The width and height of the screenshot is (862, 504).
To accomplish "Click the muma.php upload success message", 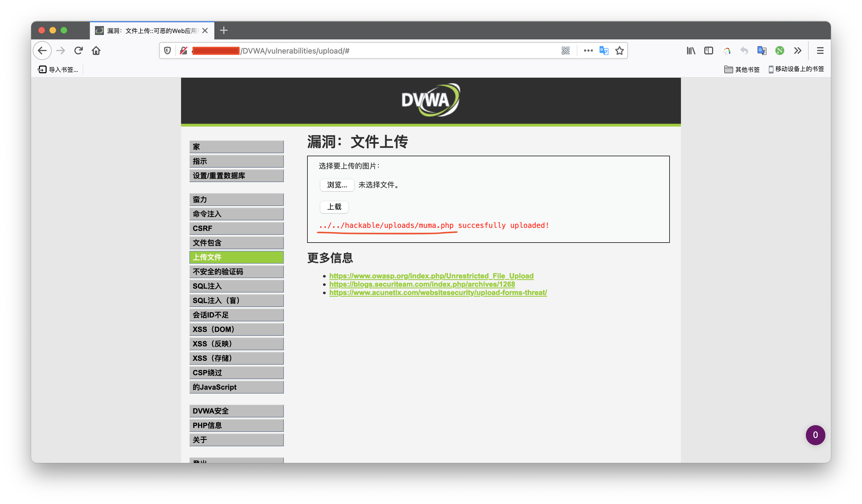I will pyautogui.click(x=434, y=225).
